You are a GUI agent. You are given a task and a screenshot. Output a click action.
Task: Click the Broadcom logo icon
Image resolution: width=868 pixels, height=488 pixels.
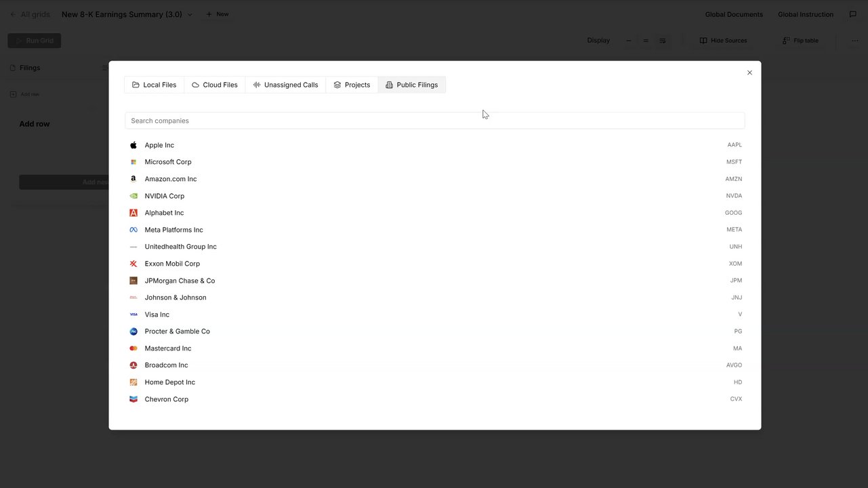pos(133,365)
